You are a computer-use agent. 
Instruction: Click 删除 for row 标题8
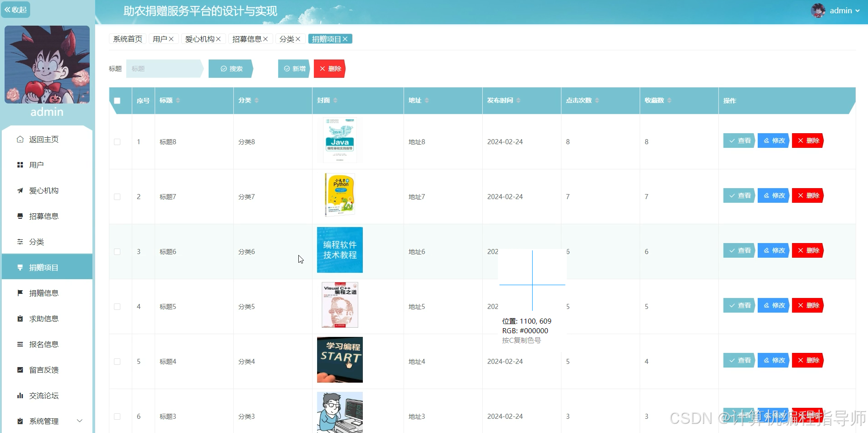[808, 141]
